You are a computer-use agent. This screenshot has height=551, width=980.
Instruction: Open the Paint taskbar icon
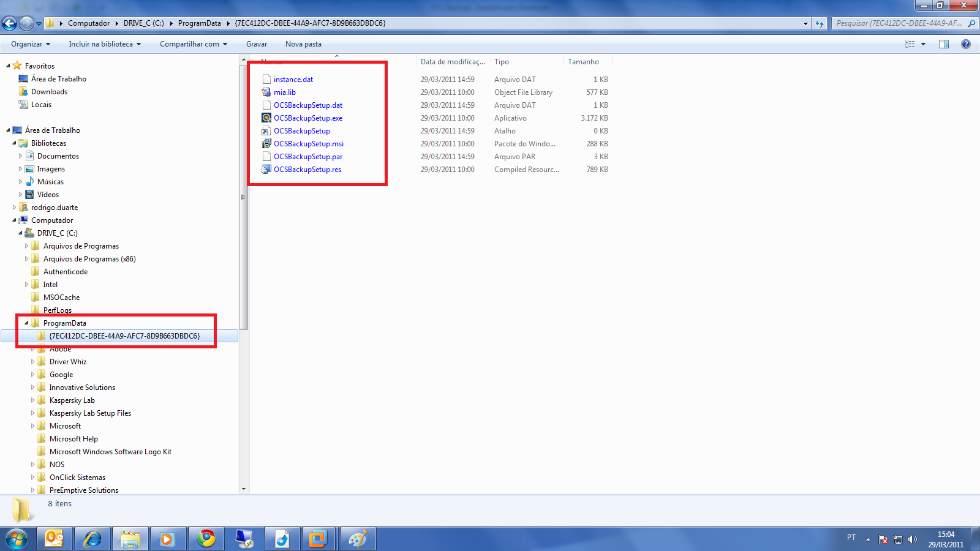pos(357,539)
